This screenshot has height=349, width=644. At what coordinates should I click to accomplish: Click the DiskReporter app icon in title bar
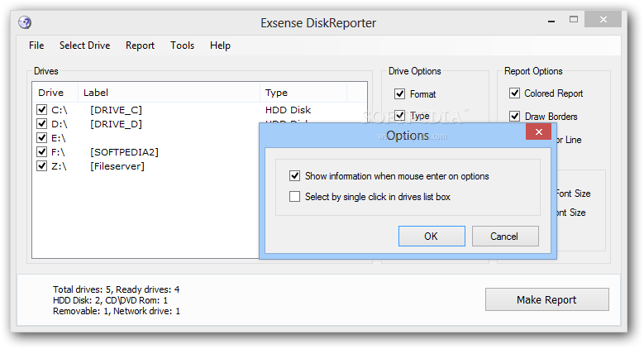[x=25, y=22]
